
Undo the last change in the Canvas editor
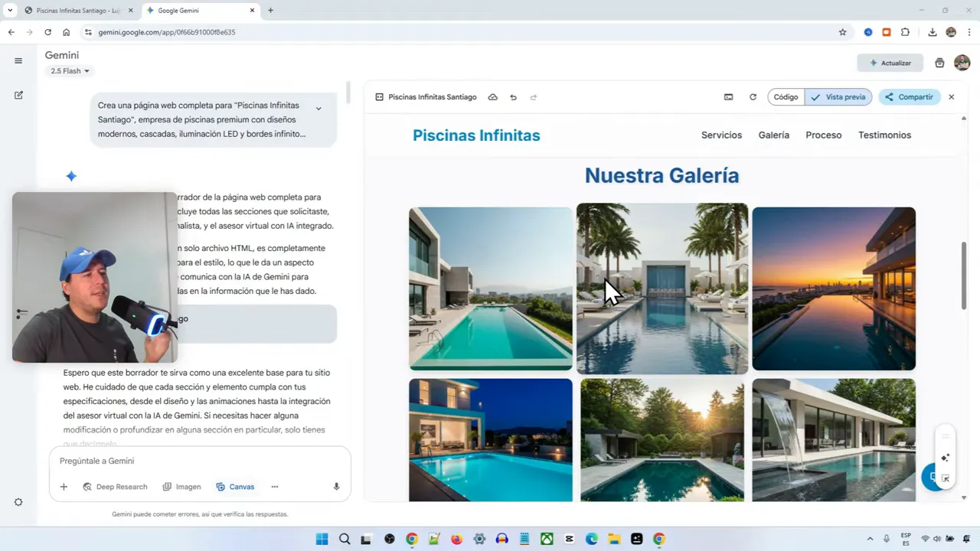coord(513,97)
